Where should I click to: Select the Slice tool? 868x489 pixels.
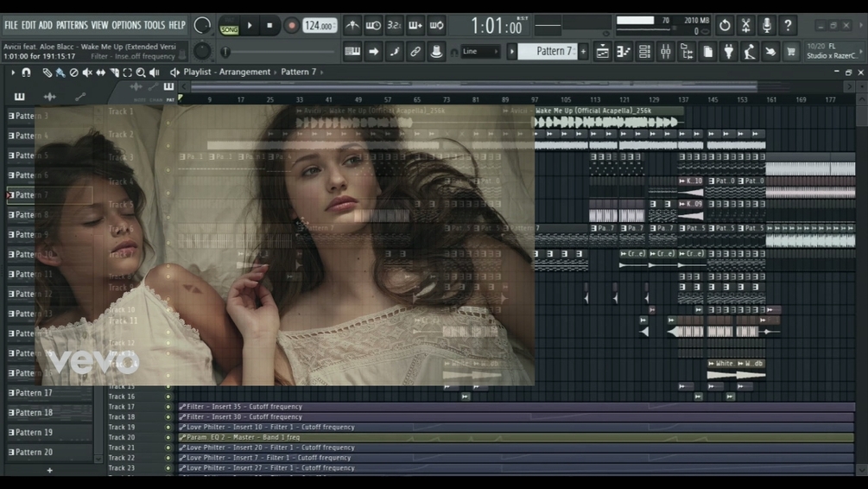[114, 73]
